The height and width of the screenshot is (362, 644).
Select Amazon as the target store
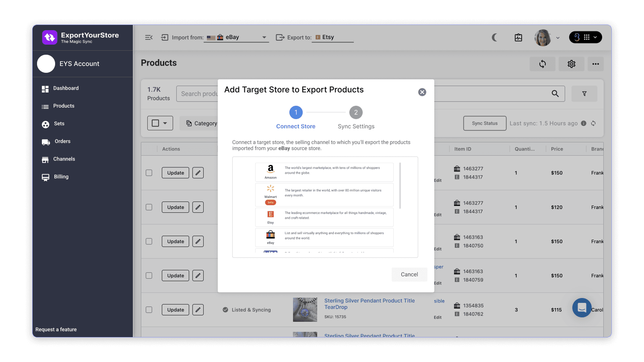[324, 172]
